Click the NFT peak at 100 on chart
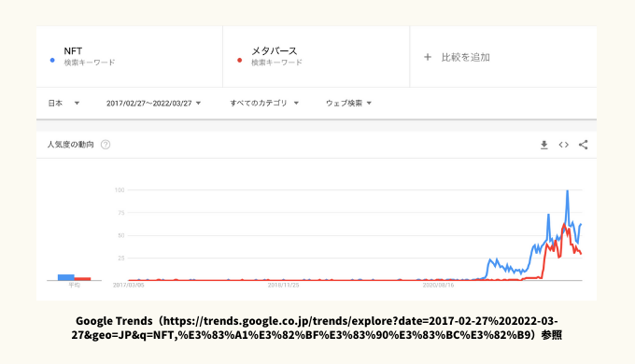Image resolution: width=635 pixels, height=364 pixels. click(x=568, y=191)
